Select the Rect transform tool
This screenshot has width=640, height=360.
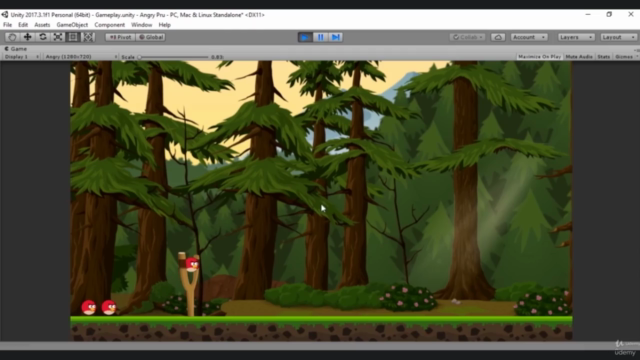coord(73,37)
